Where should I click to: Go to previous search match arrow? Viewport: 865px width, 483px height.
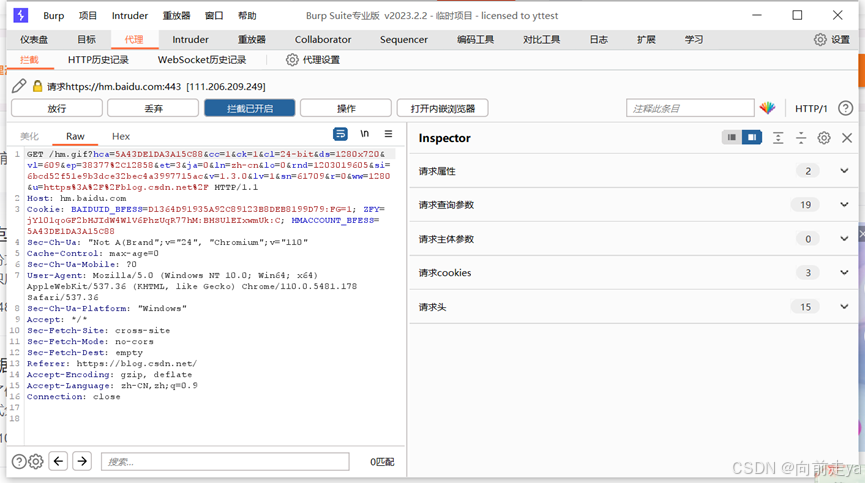click(x=58, y=461)
